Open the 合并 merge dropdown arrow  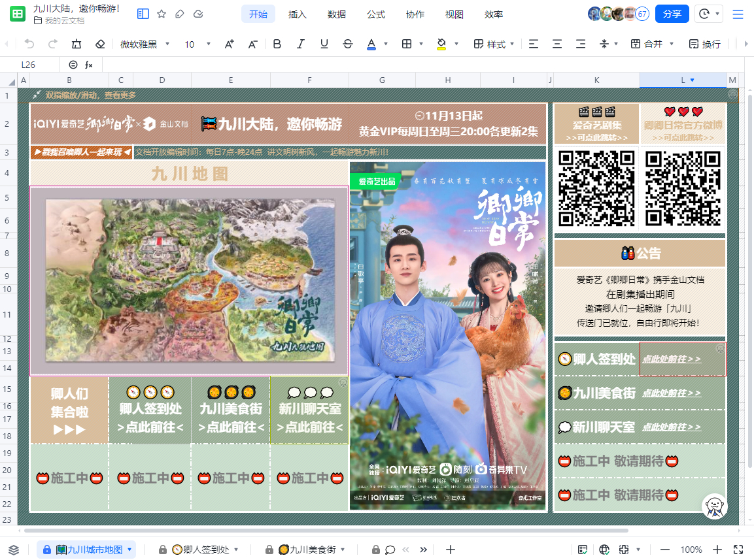click(x=672, y=44)
